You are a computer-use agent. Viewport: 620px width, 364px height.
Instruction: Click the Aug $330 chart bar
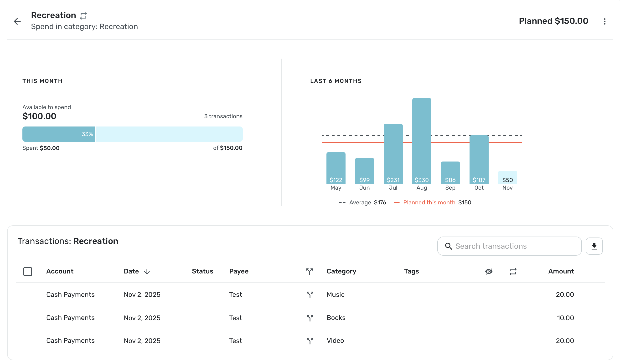pyautogui.click(x=421, y=141)
